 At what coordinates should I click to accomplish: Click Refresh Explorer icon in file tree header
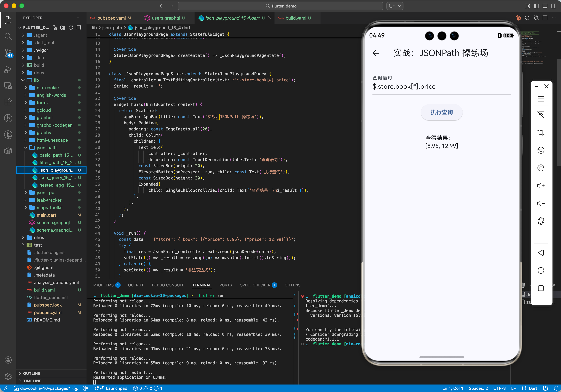[71, 28]
